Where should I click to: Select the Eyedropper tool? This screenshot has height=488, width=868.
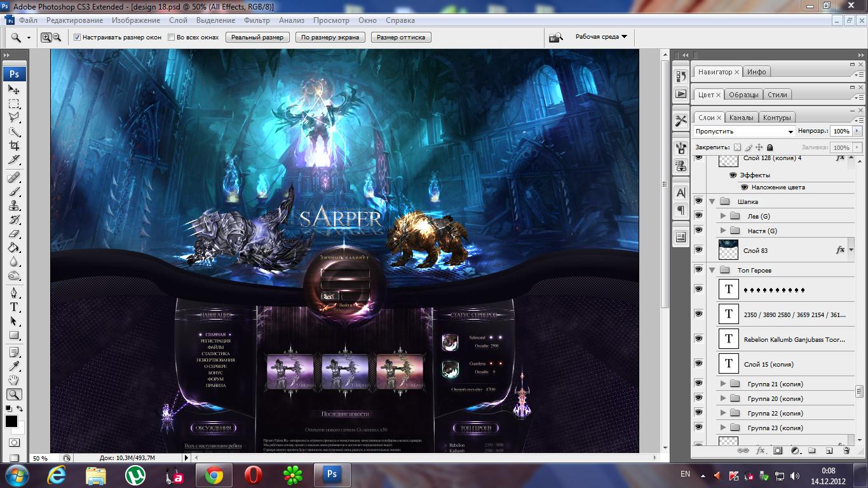(14, 366)
